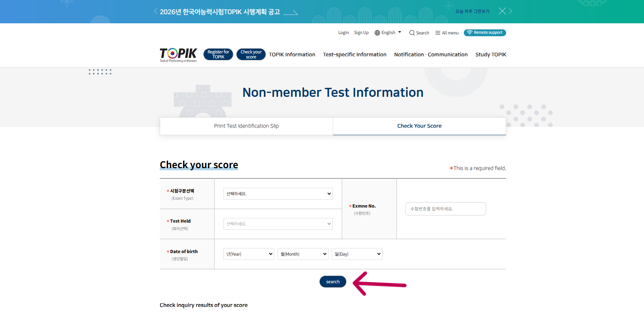Open the Login link
Image resolution: width=644 pixels, height=318 pixels.
(x=343, y=33)
